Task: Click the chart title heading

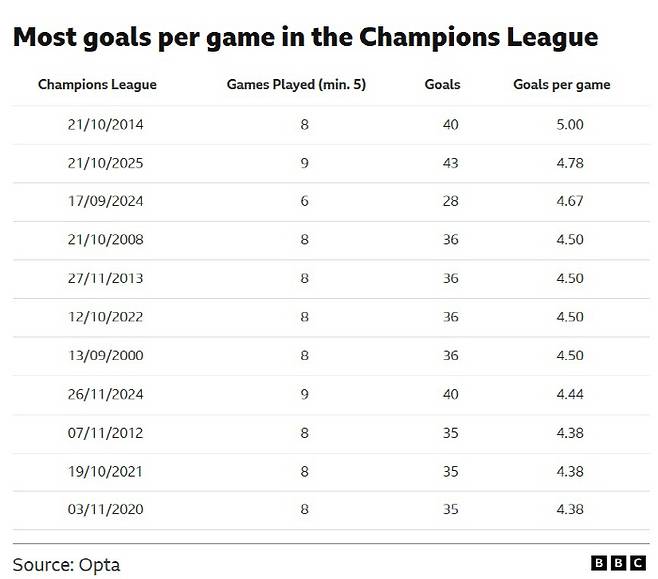Action: click(x=305, y=38)
